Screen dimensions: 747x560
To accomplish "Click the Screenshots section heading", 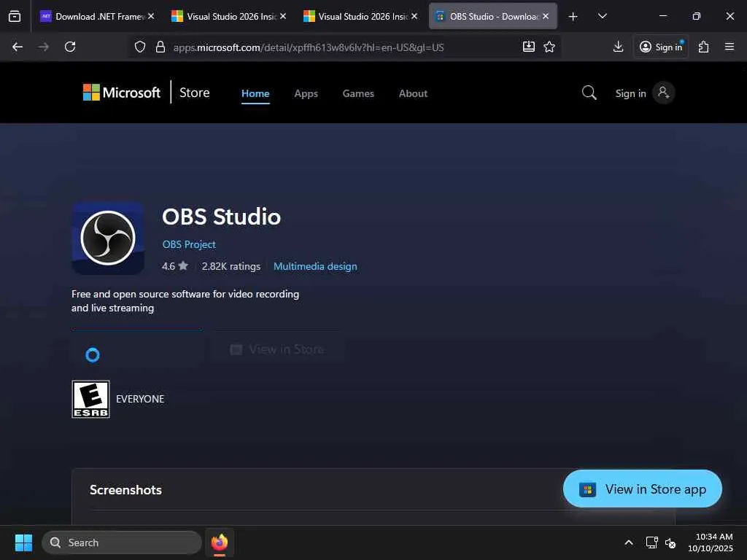I will 125,490.
